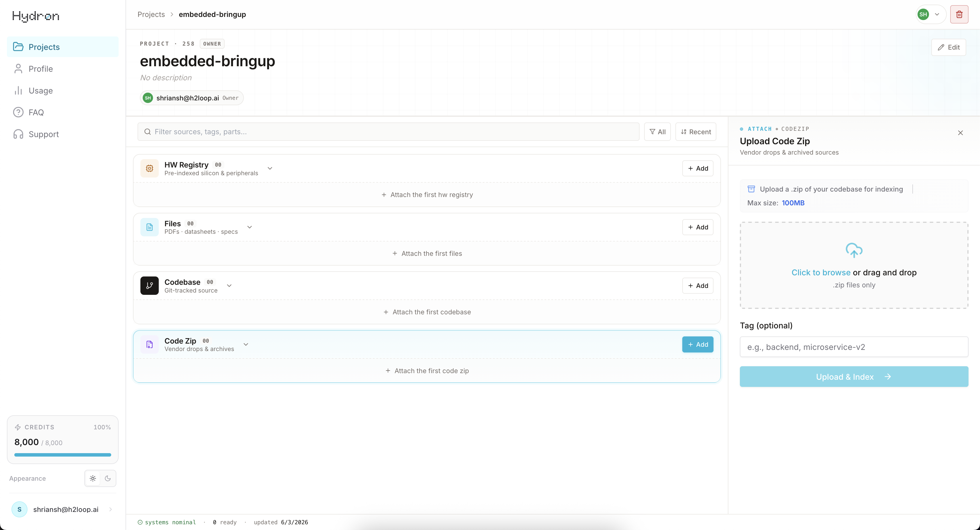The image size is (980, 530).
Task: Click the cloud upload icon
Action: (x=854, y=250)
